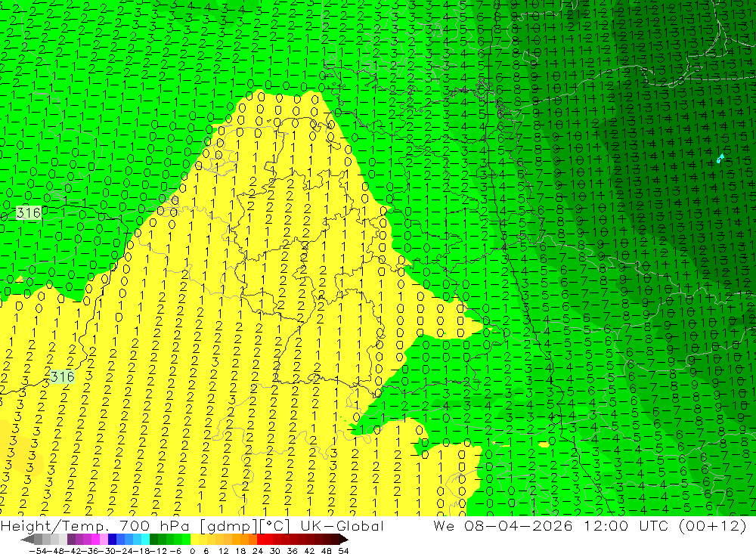Click the bright red swatch above 24
The height and width of the screenshot is (554, 756).
261,540
